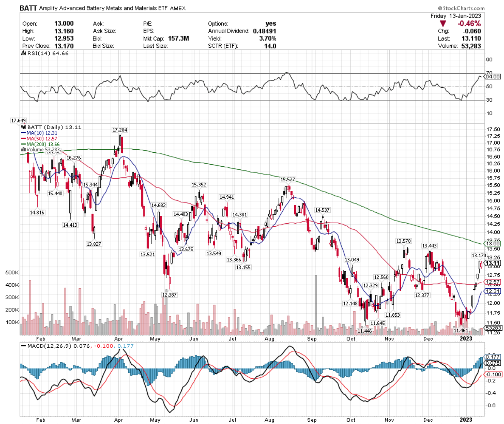
Task: Click the 500K volume axis label
Action: point(12,273)
